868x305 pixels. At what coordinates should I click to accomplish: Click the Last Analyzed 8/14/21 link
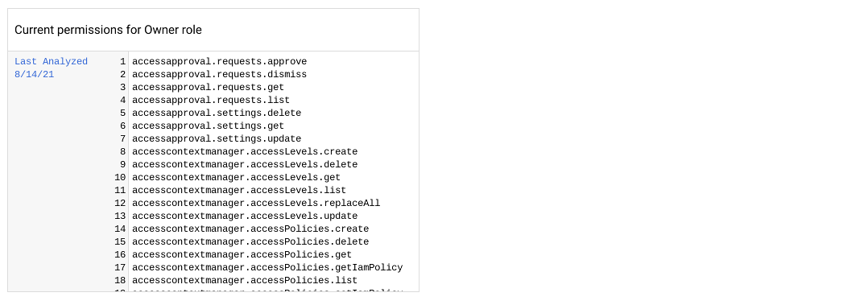[51, 68]
